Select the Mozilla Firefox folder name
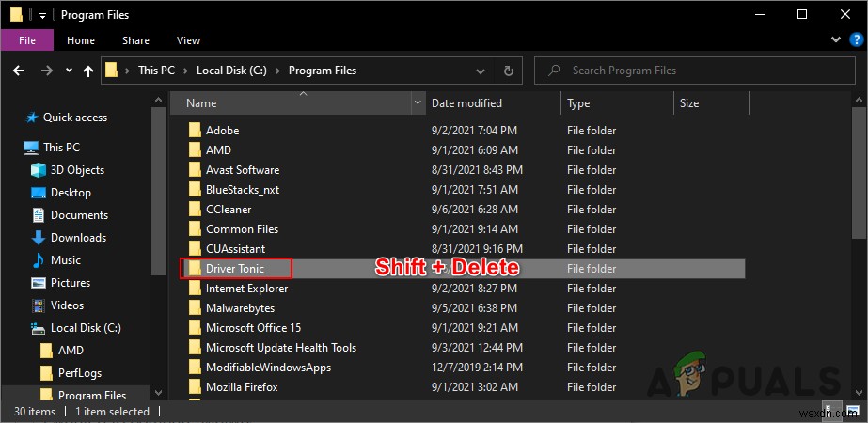This screenshot has height=423, width=868. [242, 387]
